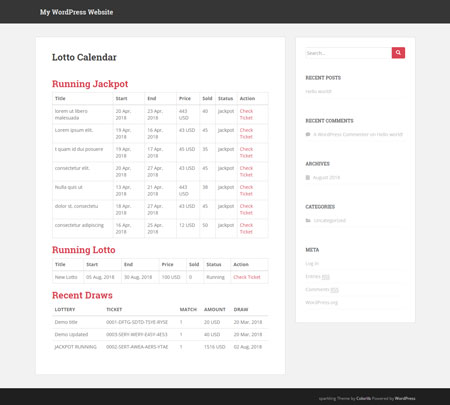
Task: Visit the WordPress.org meta link
Action: pyautogui.click(x=321, y=302)
